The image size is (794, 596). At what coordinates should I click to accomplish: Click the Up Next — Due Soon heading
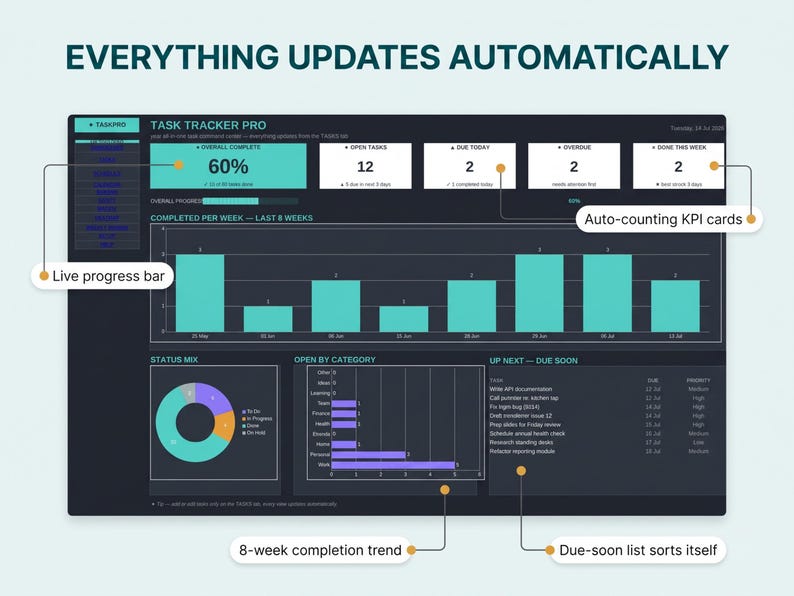533,361
